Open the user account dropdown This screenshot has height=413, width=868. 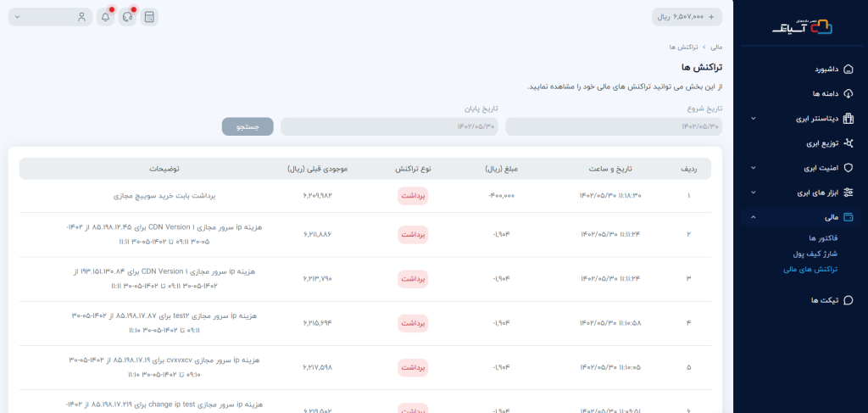click(x=51, y=17)
